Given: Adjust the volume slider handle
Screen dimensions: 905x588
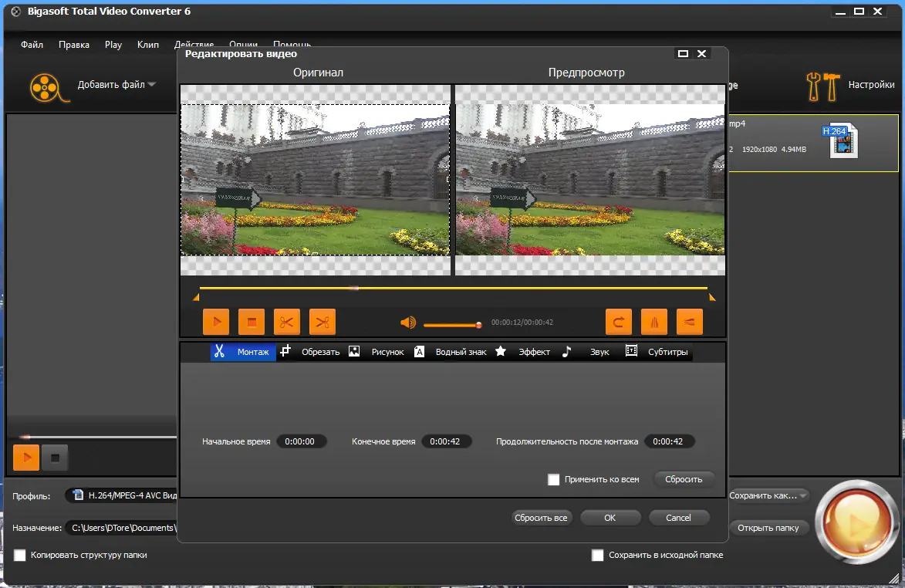Looking at the screenshot, I should 478,326.
